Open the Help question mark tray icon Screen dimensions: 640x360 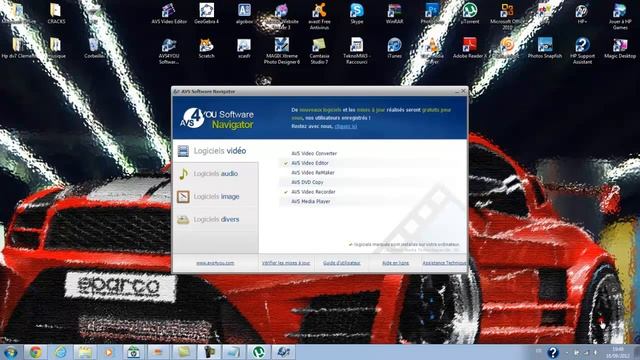pyautogui.click(x=552, y=352)
